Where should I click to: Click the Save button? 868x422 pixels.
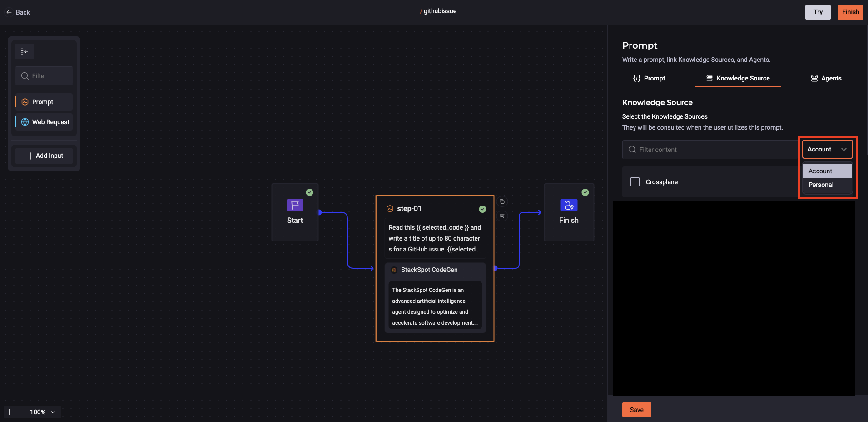click(636, 409)
